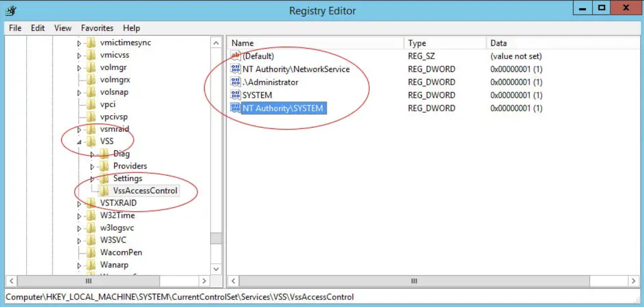Click the tree pane scroll up arrow
Viewport: 644px width, 307px height.
point(216,43)
